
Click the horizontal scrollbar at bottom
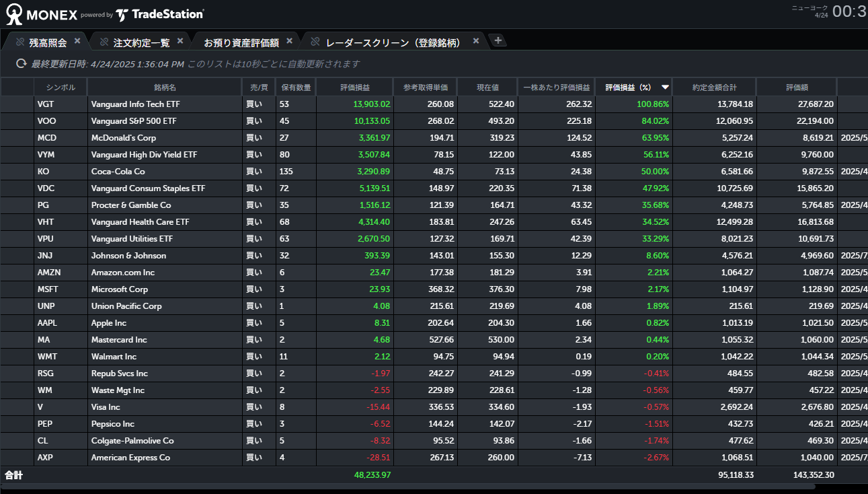(409, 487)
